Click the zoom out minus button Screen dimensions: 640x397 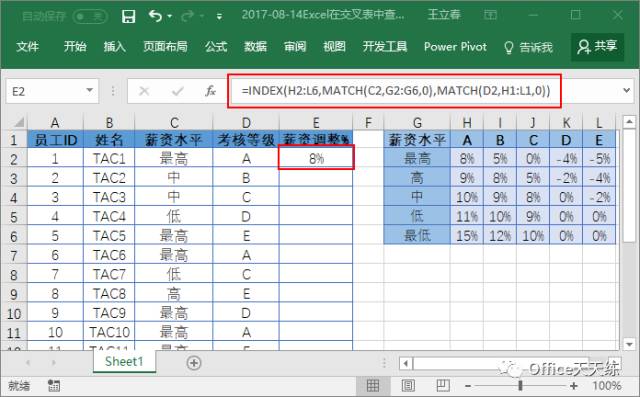tap(468, 386)
